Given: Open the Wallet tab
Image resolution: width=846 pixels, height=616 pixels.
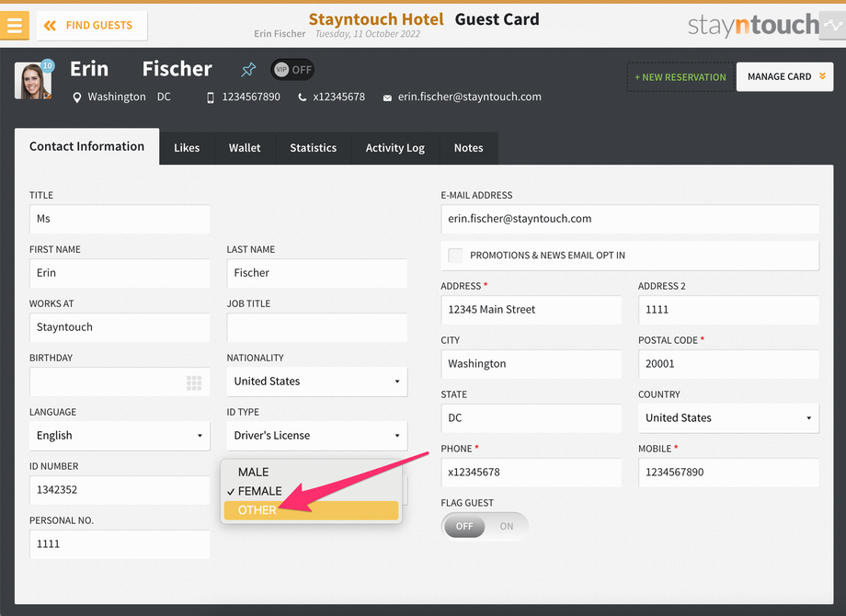Looking at the screenshot, I should 245,148.
